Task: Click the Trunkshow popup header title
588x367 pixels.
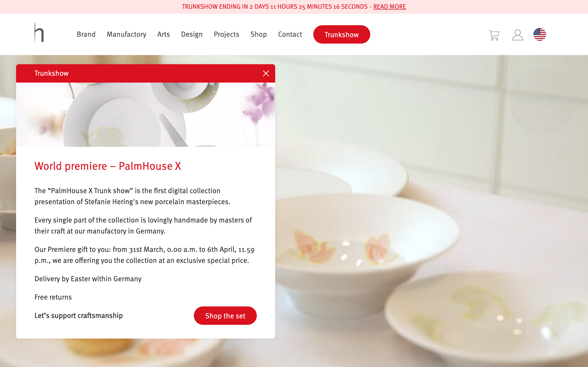Action: tap(51, 73)
